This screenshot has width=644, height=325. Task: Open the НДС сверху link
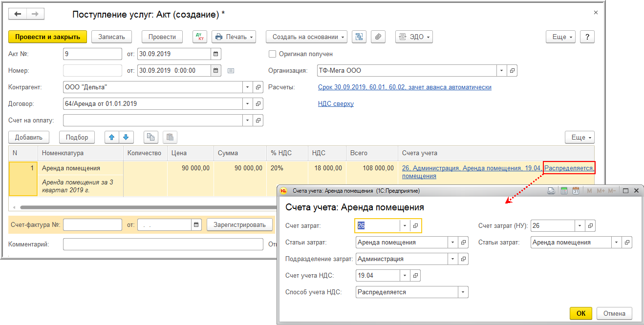coord(336,104)
